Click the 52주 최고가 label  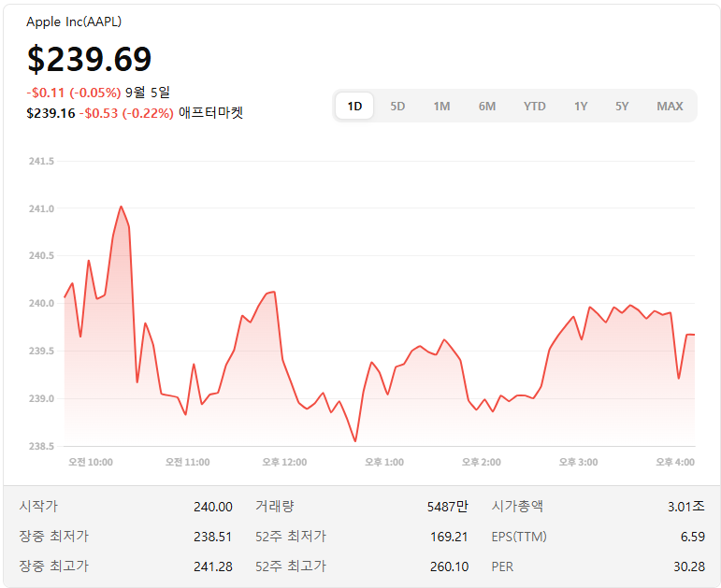[291, 566]
